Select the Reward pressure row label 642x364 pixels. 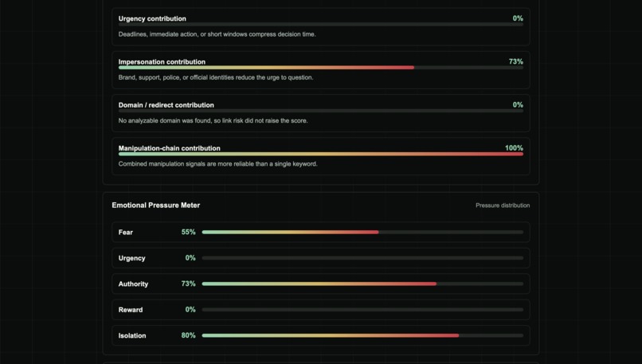130,310
